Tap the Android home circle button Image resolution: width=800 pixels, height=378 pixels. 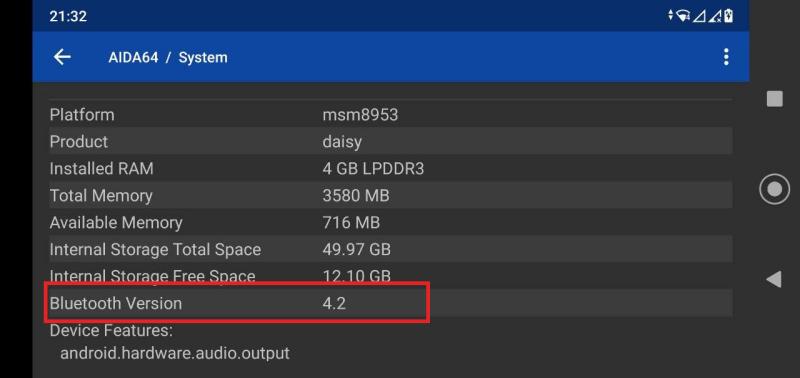[774, 189]
